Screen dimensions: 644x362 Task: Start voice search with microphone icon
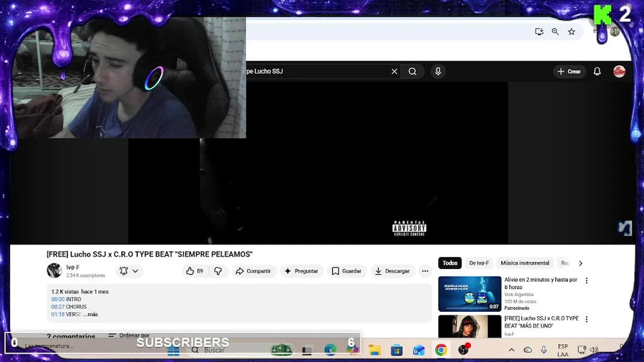click(438, 71)
